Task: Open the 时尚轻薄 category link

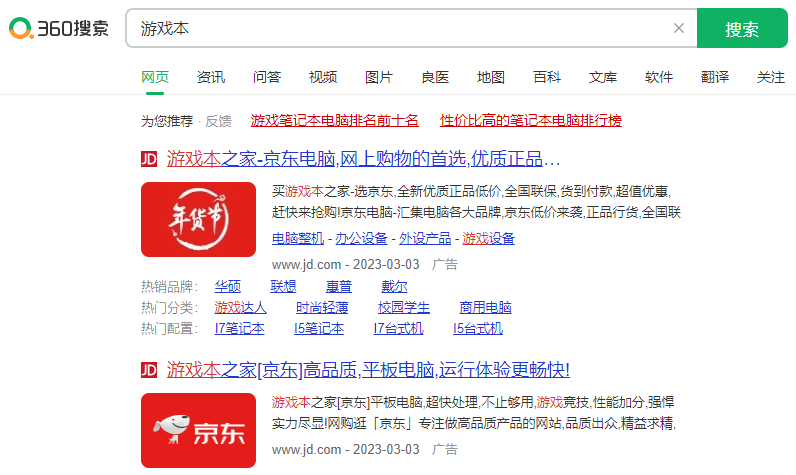Action: pyautogui.click(x=322, y=307)
